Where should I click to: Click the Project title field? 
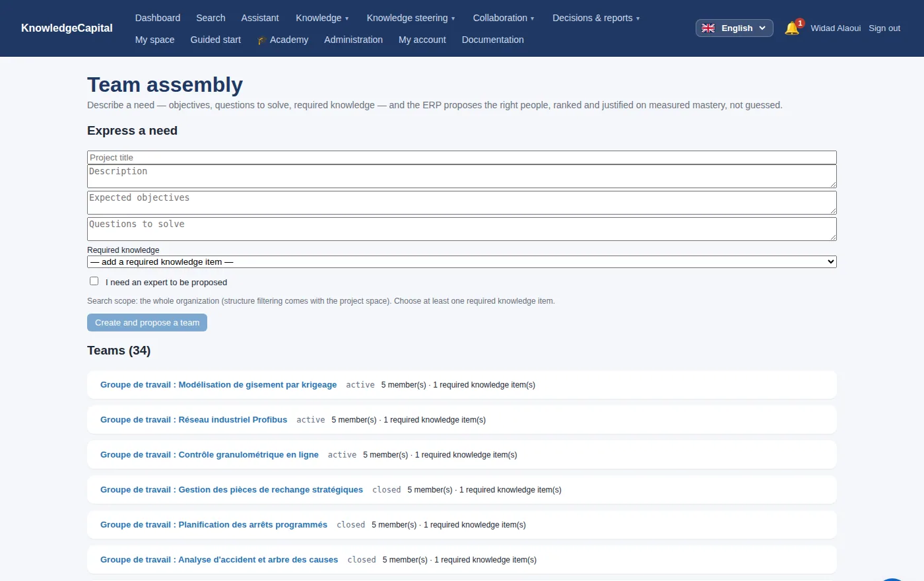tap(462, 157)
